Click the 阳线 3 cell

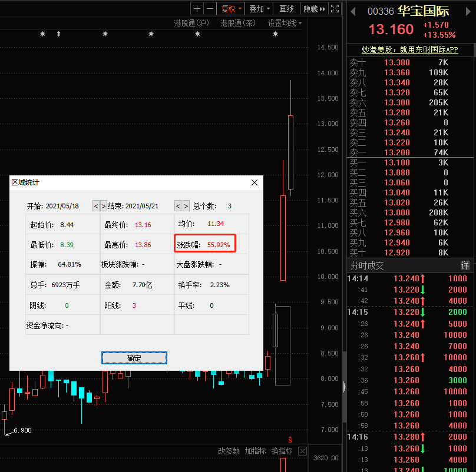(x=137, y=305)
